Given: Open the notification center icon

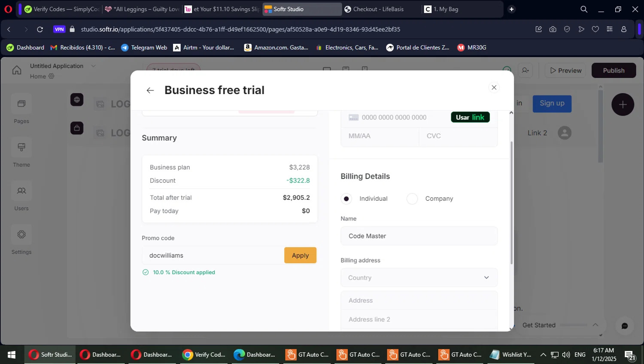Looking at the screenshot, I should (x=630, y=355).
